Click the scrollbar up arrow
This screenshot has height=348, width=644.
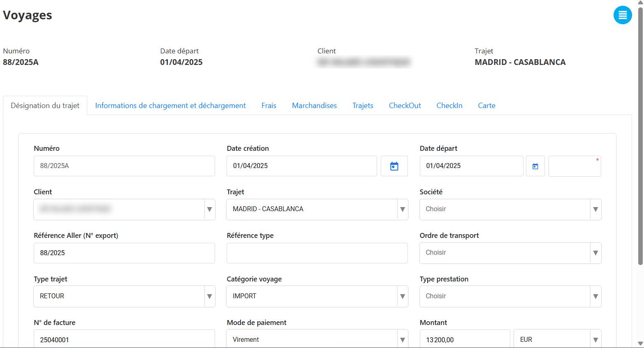click(640, 3)
